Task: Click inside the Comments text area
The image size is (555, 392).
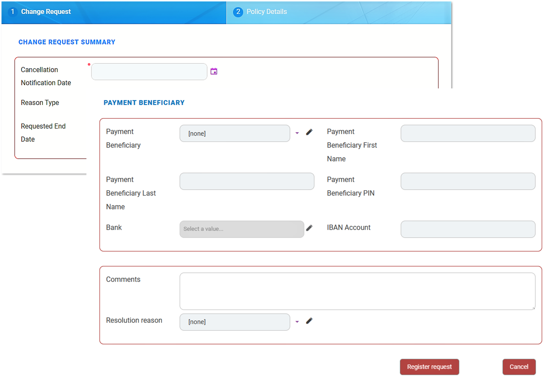Action: [357, 291]
